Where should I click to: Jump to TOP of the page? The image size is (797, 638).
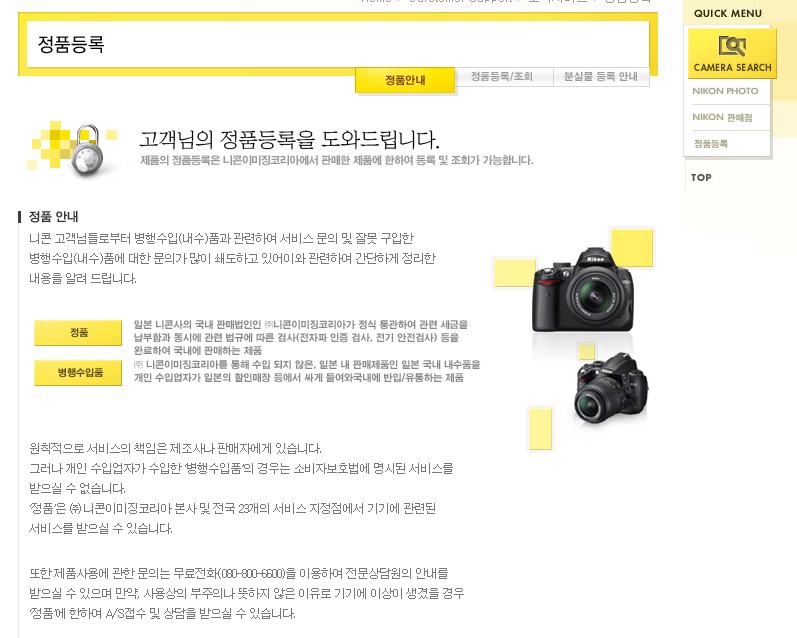tap(701, 177)
